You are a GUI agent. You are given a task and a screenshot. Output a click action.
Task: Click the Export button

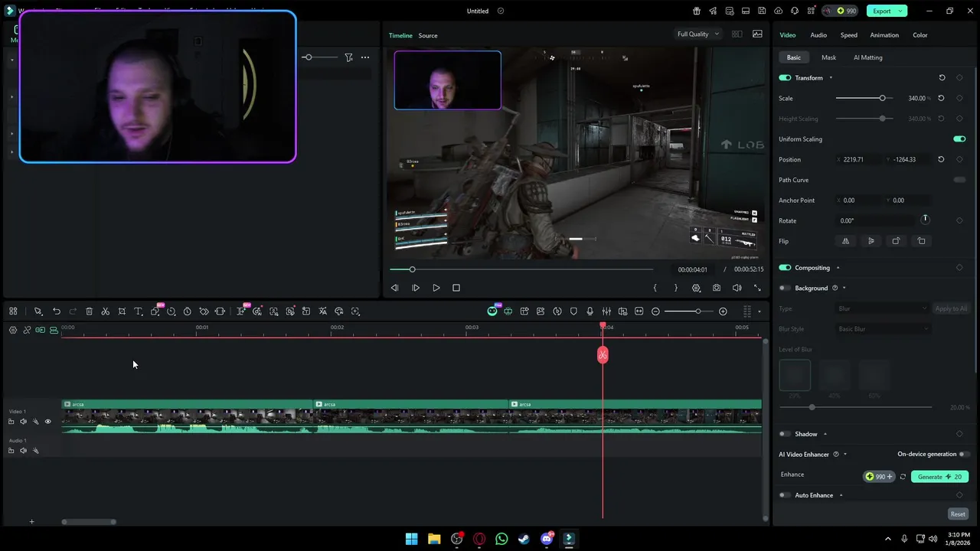tap(882, 11)
